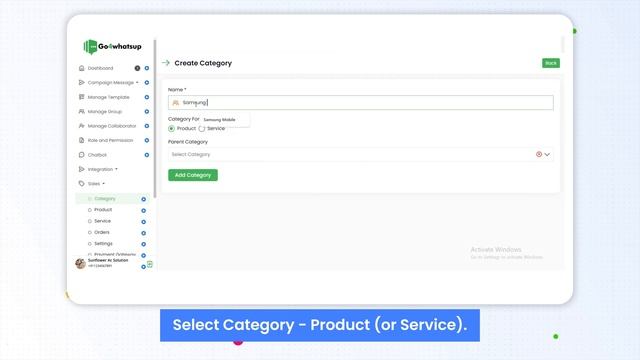Open the Service submenu item
This screenshot has height=360, width=640.
pyautogui.click(x=102, y=221)
